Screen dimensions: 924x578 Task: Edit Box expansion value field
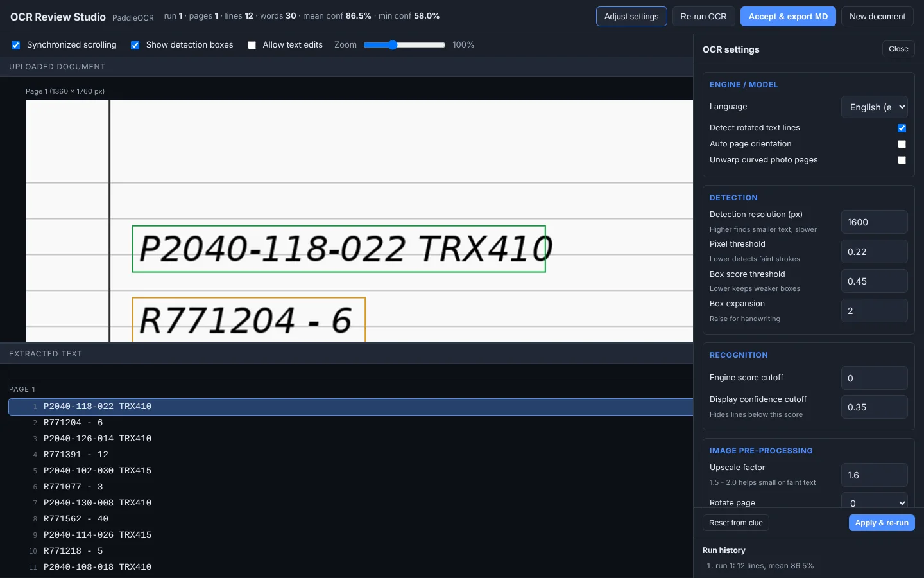coord(875,311)
